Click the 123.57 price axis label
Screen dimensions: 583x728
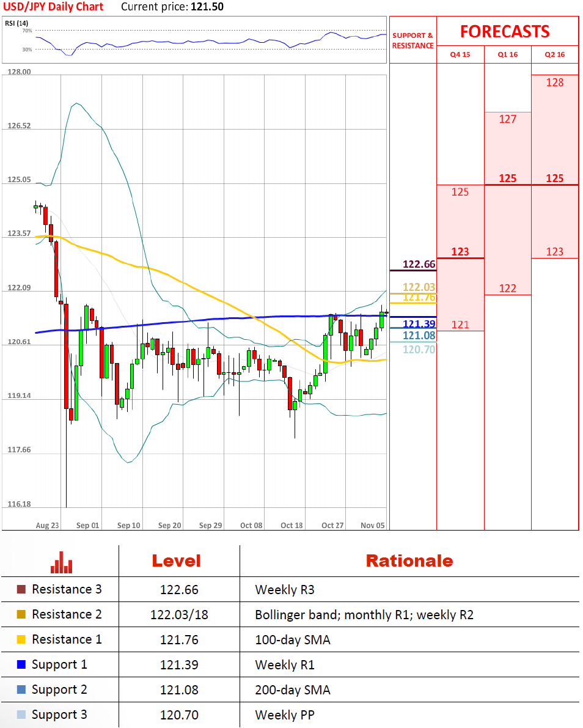point(19,233)
